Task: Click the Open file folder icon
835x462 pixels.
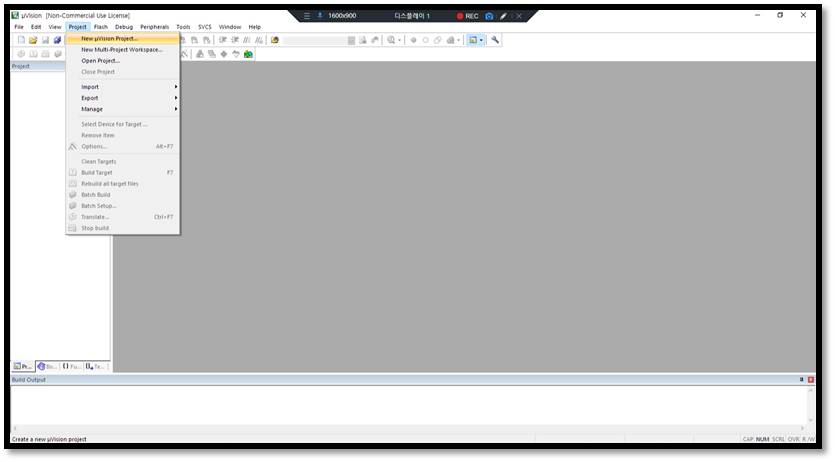Action: click(33, 40)
